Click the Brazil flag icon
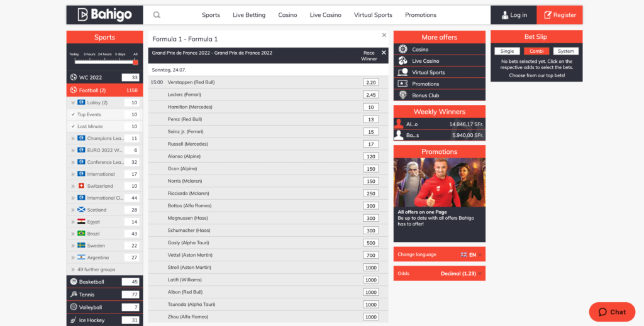 (x=81, y=233)
